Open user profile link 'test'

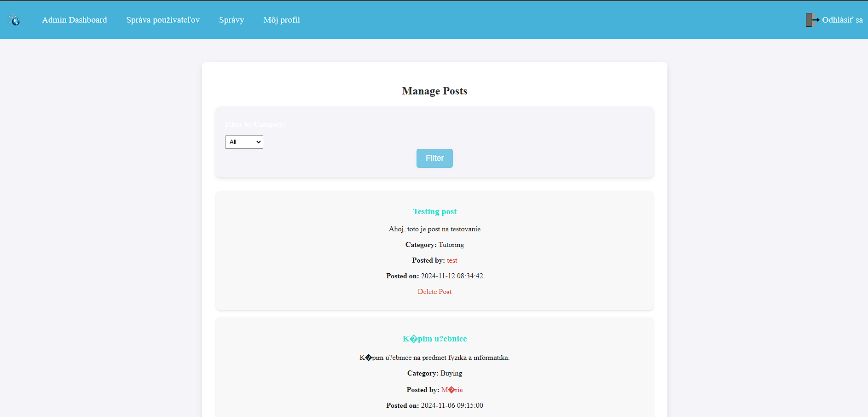pos(452,260)
